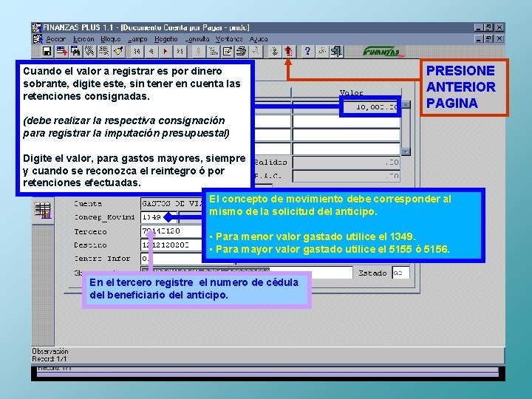Screen dimensions: 532x399
Task: Click the Cuenta field with GASTOS DE VI
Action: 171,204
